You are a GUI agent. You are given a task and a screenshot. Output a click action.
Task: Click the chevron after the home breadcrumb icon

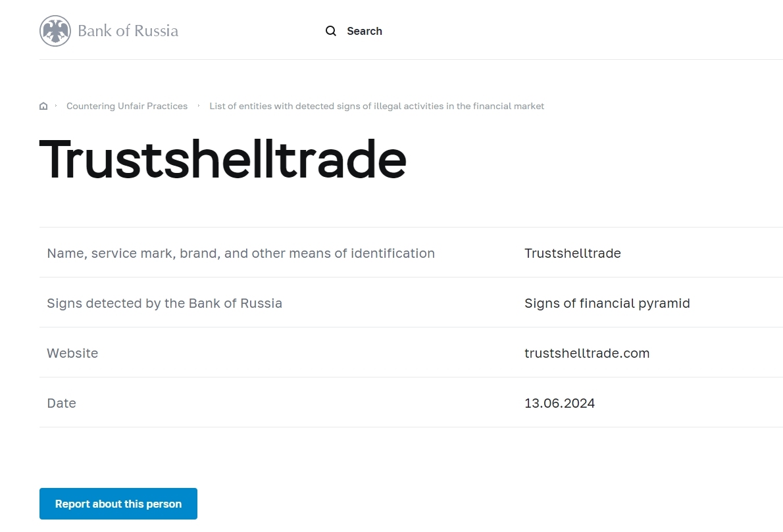(x=56, y=106)
